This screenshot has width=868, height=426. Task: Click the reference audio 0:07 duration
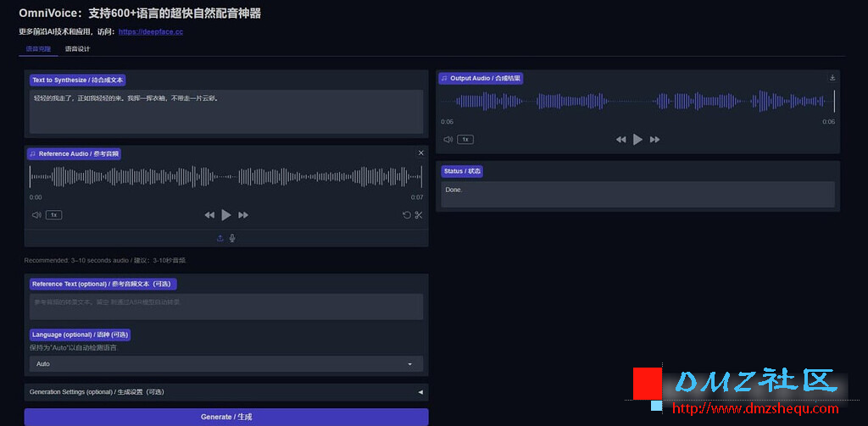click(x=417, y=197)
